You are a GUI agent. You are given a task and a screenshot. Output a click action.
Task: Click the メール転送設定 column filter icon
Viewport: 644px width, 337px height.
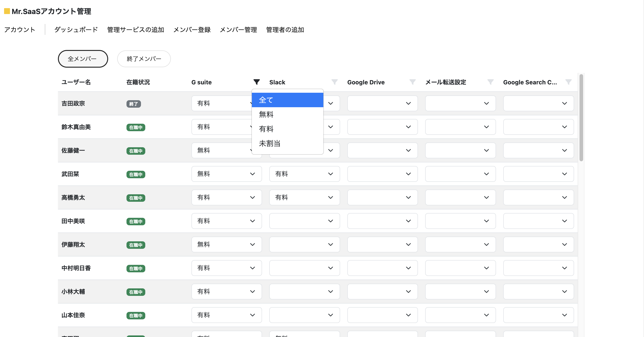(x=491, y=82)
